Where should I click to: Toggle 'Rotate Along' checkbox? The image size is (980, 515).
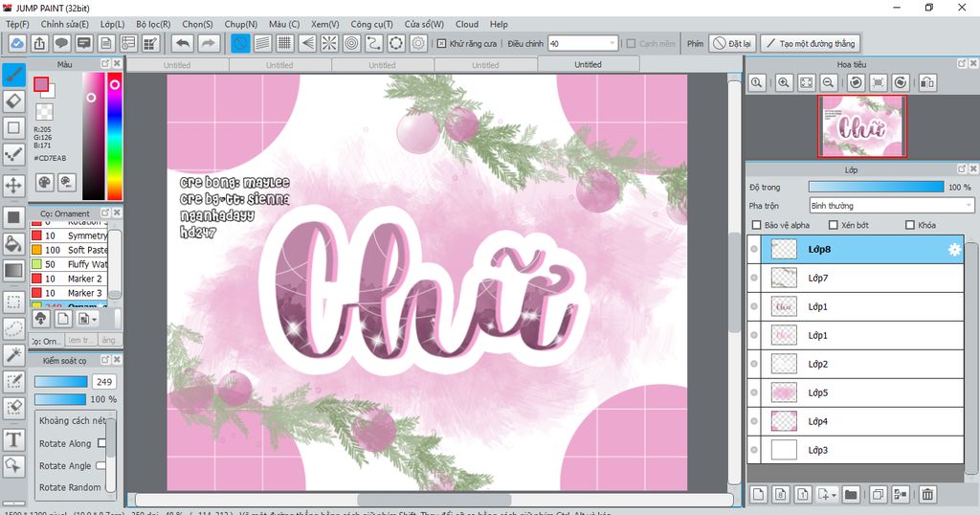101,443
